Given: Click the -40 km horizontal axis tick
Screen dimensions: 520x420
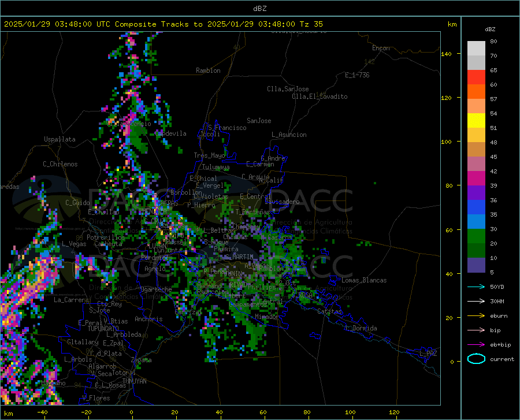Looking at the screenshot, I should pos(42,412).
